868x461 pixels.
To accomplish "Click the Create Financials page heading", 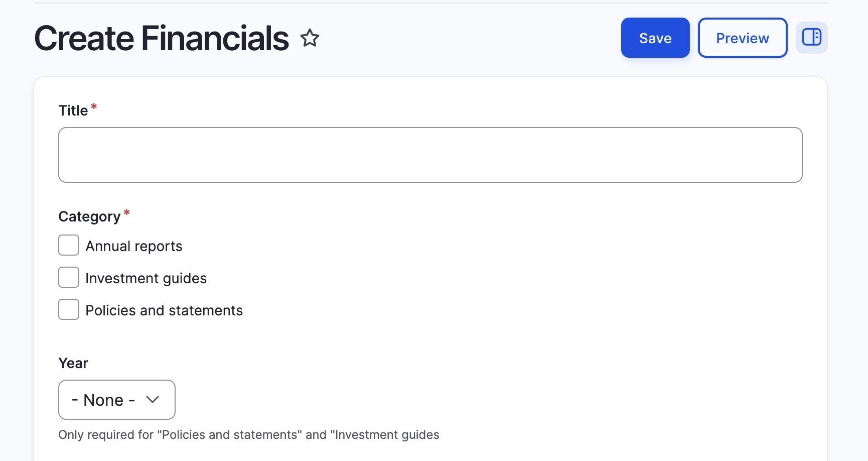I will click(162, 38).
